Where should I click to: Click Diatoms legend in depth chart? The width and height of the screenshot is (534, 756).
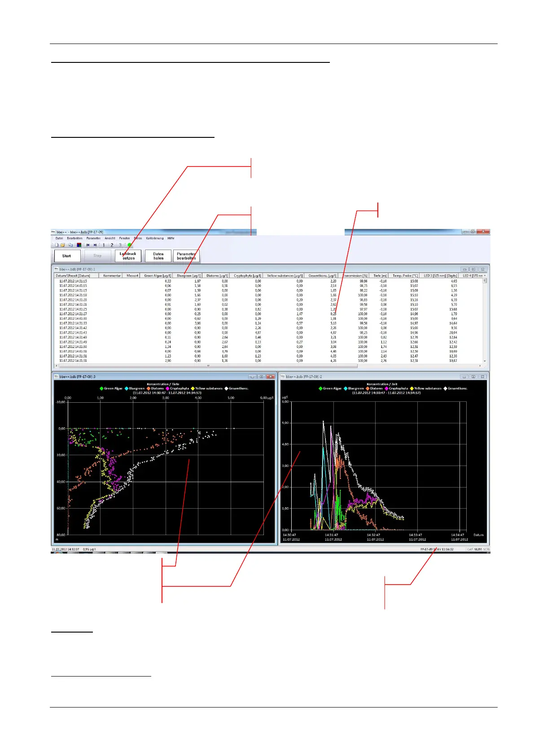click(x=154, y=388)
